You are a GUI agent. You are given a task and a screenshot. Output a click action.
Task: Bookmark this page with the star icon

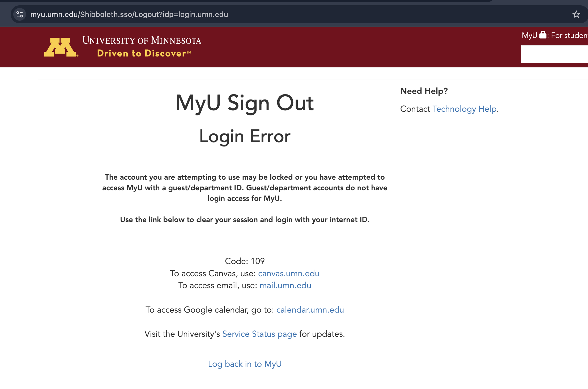[x=576, y=14]
